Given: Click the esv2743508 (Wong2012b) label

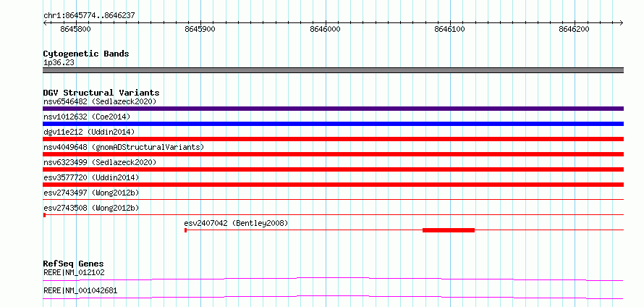Looking at the screenshot, I should (x=91, y=208).
